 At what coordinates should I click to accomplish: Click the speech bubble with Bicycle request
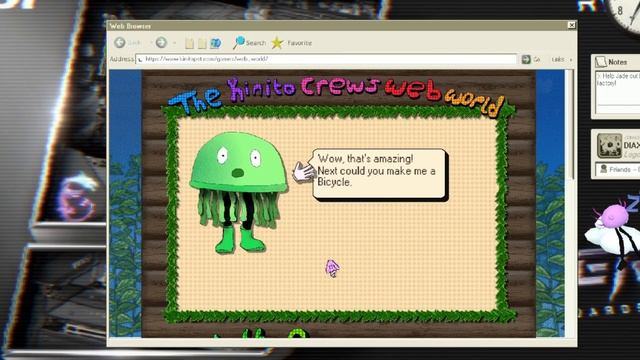[x=380, y=174]
